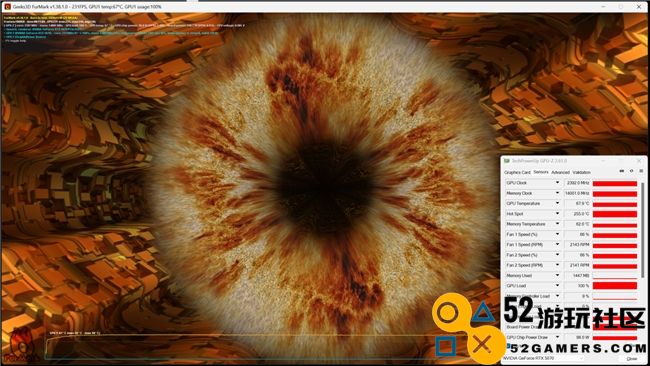Expand the GPU Temperature sensor dropdown
Viewport: 650px width, 366px height.
pyautogui.click(x=557, y=204)
